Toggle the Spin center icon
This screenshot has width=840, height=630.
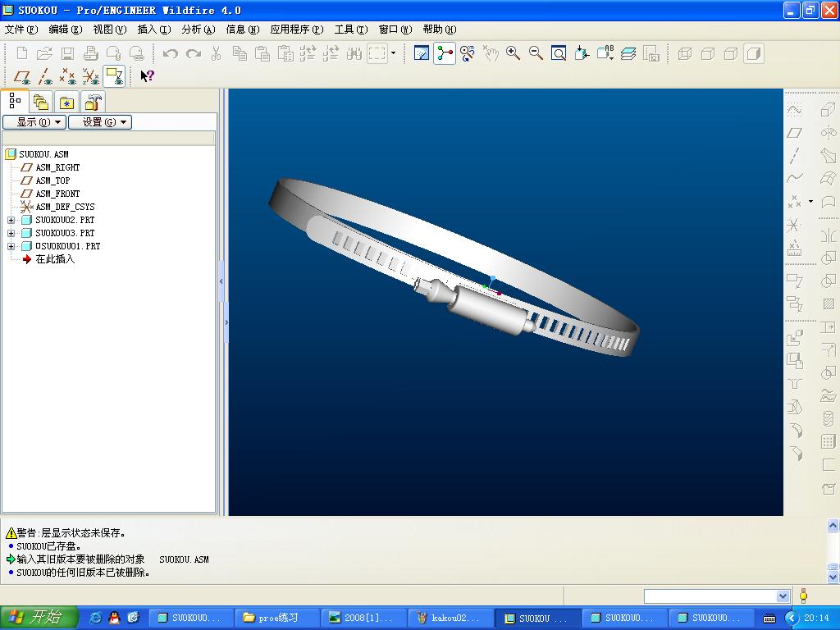tap(445, 53)
